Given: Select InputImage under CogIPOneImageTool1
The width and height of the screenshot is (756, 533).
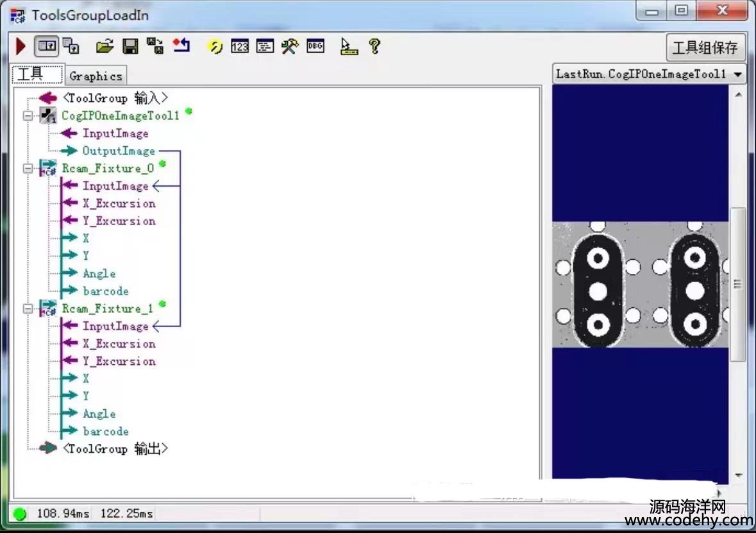Looking at the screenshot, I should (115, 133).
